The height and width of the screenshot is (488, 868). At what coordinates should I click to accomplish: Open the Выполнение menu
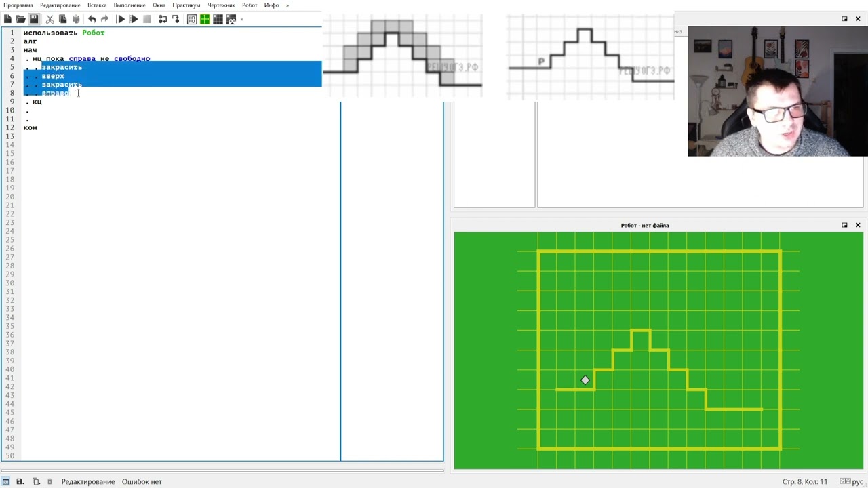(130, 5)
